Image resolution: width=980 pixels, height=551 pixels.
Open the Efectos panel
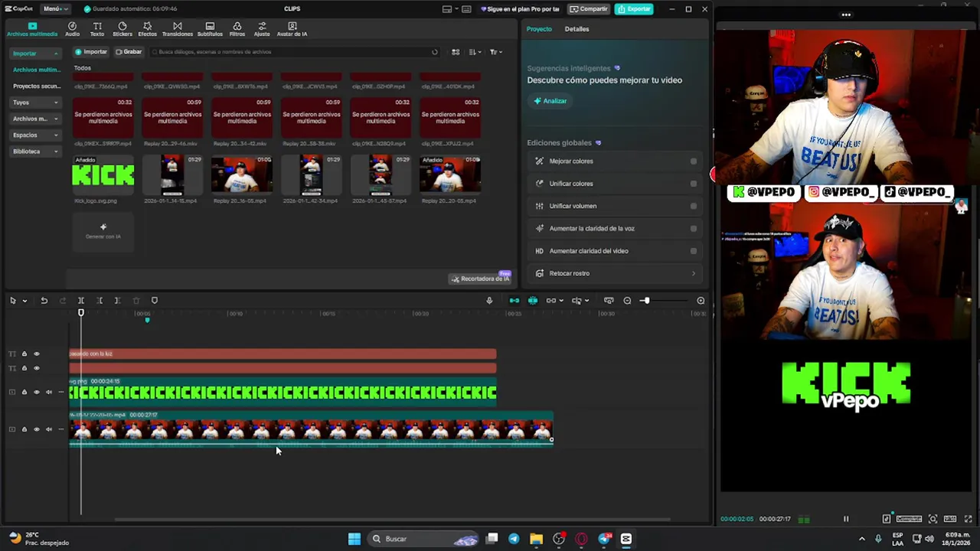pos(147,29)
